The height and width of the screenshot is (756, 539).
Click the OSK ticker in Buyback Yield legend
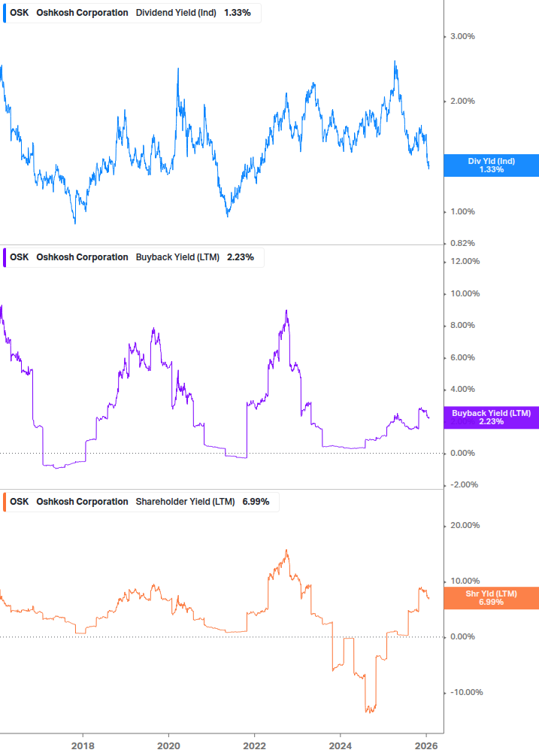20,257
